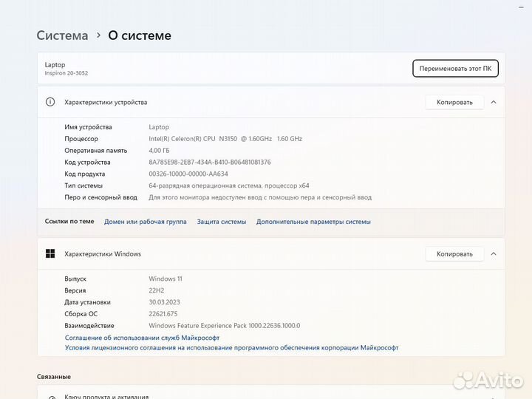This screenshot has width=532, height=399.
Task: Open Microsoft software license terms link
Action: (x=231, y=347)
